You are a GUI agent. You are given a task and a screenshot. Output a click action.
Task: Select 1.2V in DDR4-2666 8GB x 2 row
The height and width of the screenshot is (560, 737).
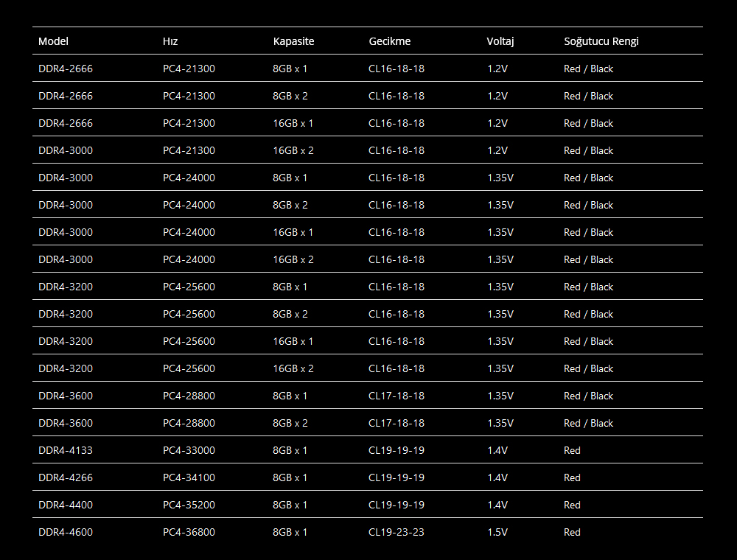[497, 97]
